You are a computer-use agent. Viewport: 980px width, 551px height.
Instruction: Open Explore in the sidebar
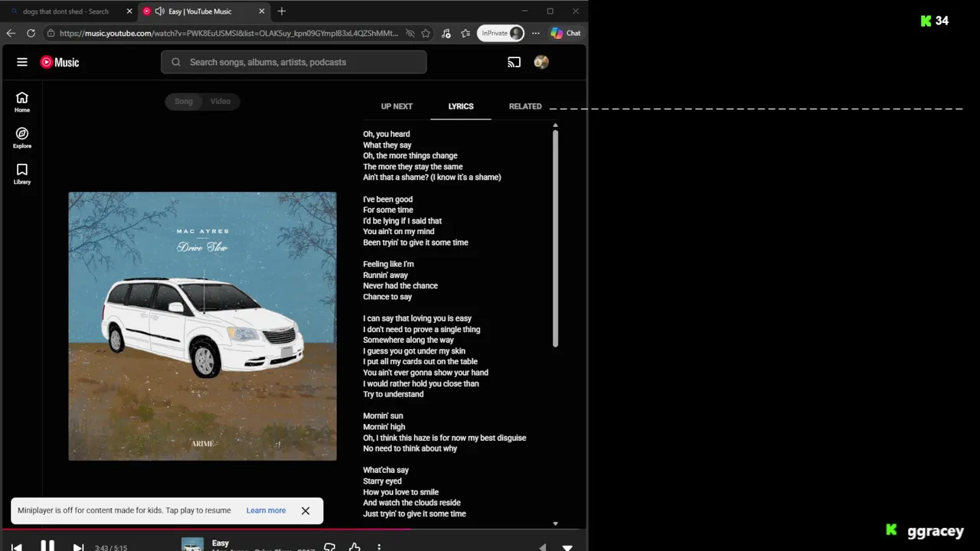(22, 138)
